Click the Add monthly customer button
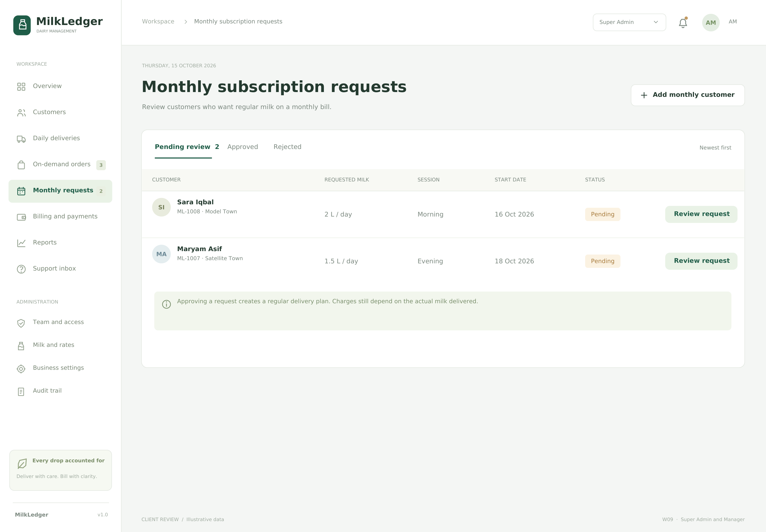766x532 pixels. point(688,95)
